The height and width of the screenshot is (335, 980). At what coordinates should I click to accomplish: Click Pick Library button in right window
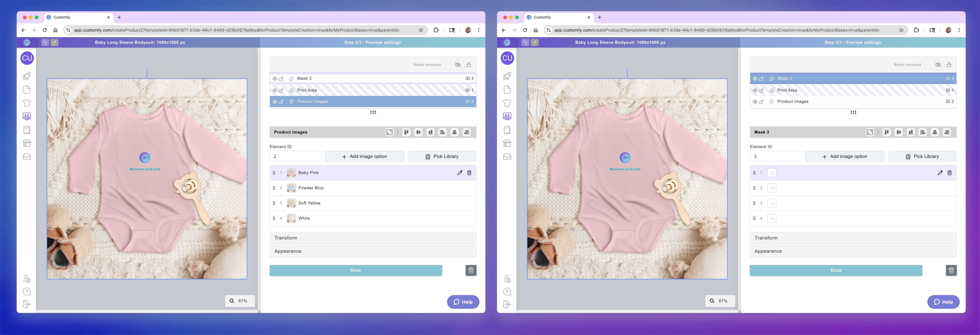[x=922, y=157]
